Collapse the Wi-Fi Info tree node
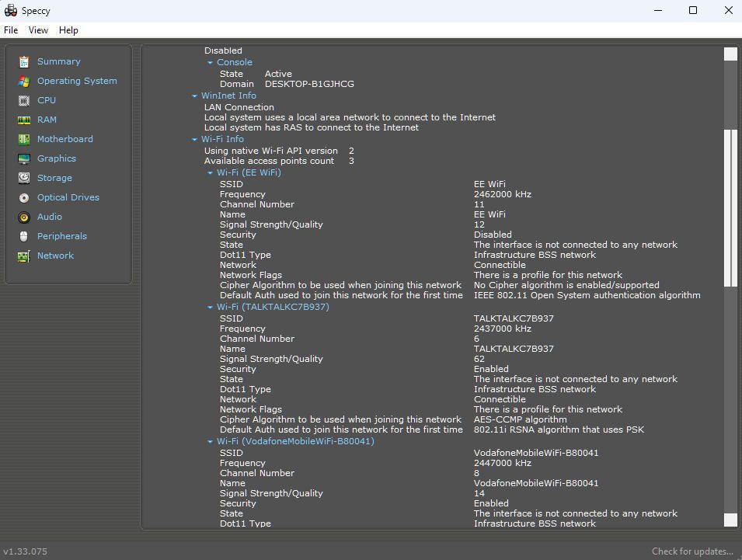 [194, 140]
